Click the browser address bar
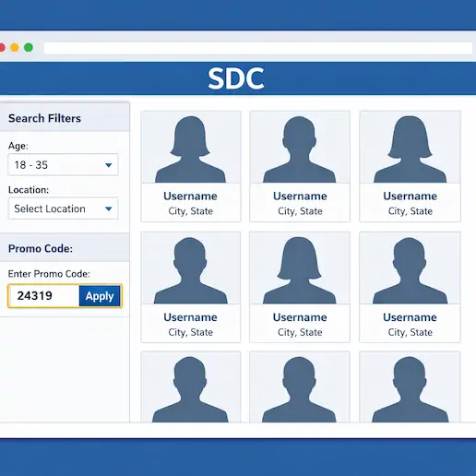 [x=258, y=48]
